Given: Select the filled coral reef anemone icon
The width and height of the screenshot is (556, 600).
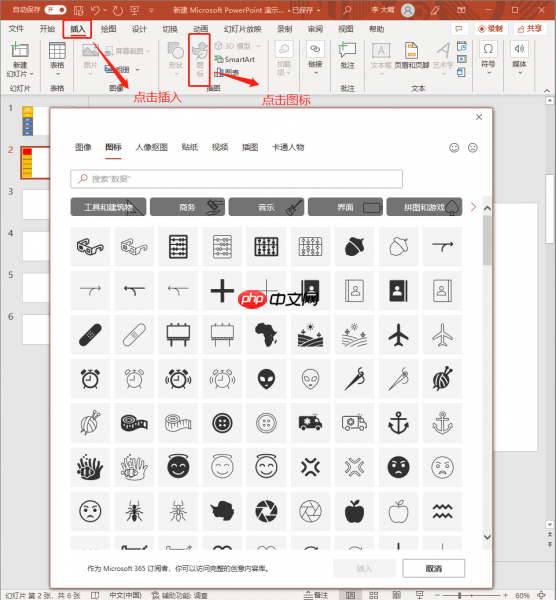Looking at the screenshot, I should tap(90, 467).
